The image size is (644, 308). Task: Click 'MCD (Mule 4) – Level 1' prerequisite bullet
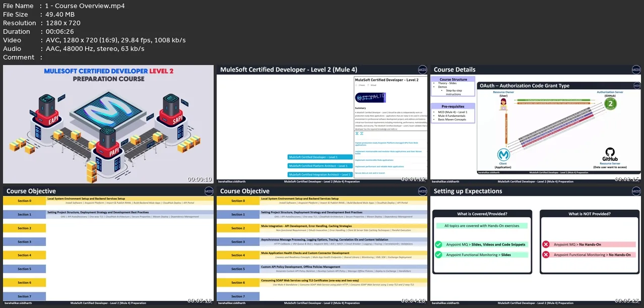tap(453, 112)
